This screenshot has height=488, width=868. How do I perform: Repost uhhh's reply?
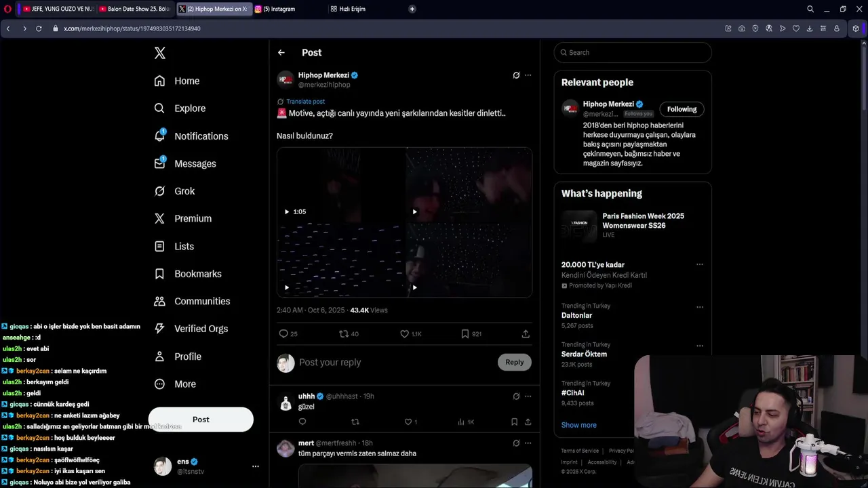355,422
